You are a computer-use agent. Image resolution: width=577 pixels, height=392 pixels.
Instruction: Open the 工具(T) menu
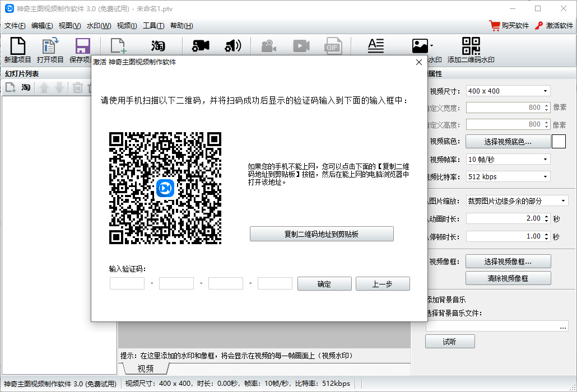[x=153, y=26]
